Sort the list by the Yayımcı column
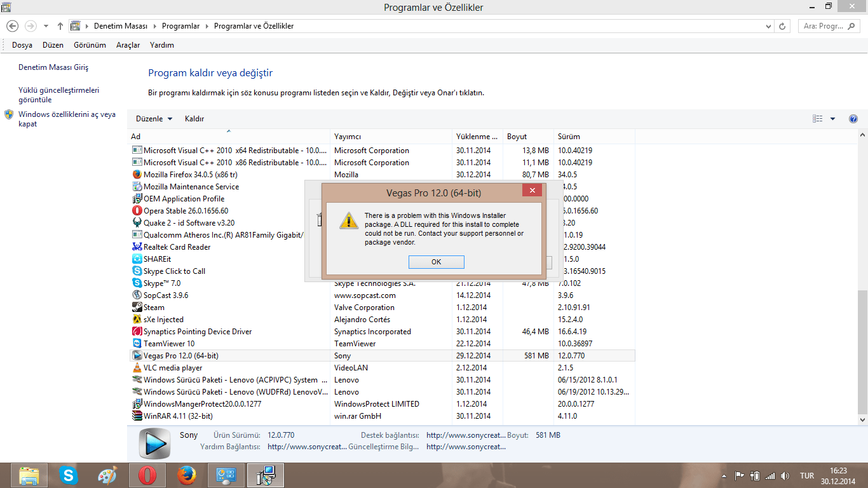Screen dimensions: 868x488 (391, 137)
